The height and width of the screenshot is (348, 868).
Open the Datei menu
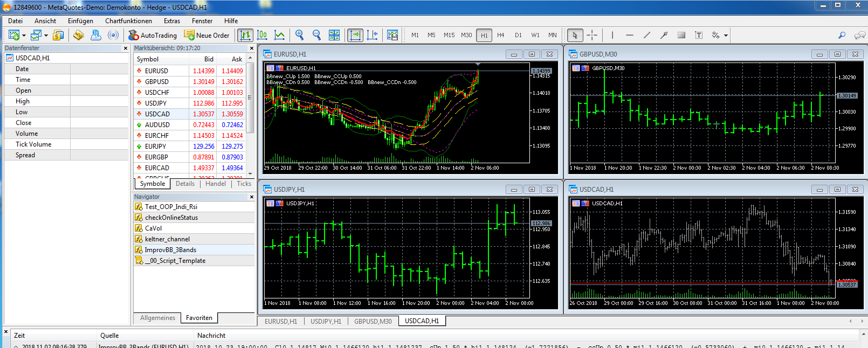(16, 21)
